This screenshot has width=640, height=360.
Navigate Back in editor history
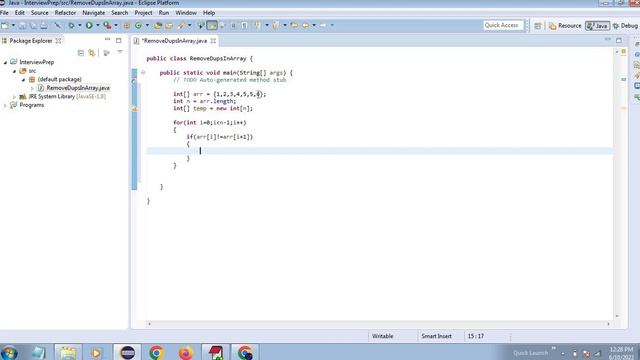[305, 25]
